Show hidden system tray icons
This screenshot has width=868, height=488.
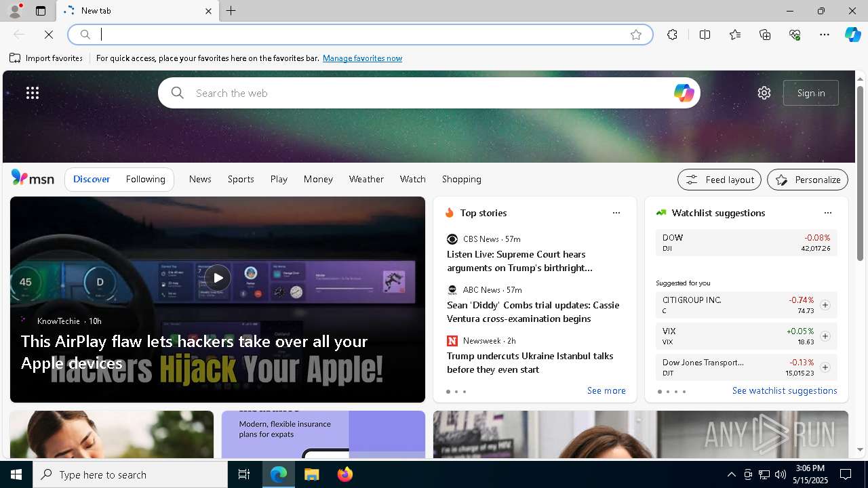[731, 474]
